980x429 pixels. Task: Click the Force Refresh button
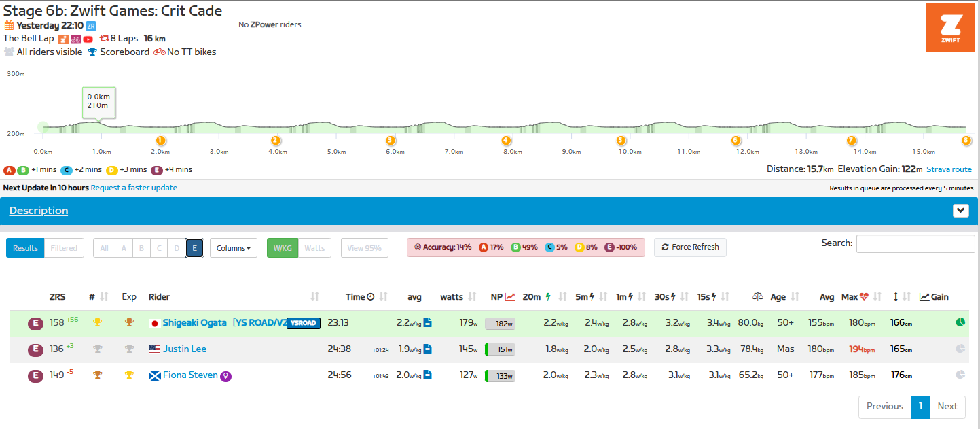(x=690, y=247)
